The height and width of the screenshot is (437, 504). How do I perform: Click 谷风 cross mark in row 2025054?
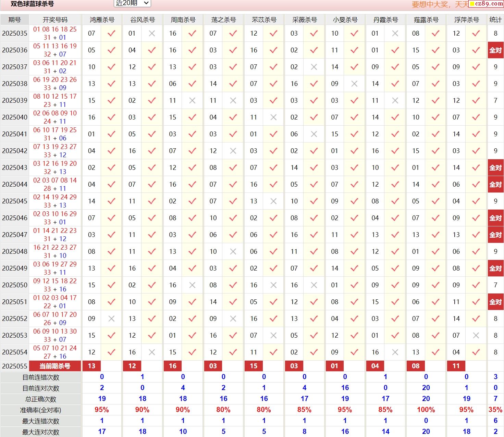152,352
